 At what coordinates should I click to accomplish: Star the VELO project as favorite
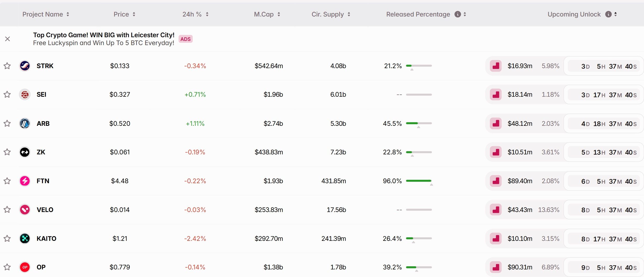coord(7,210)
